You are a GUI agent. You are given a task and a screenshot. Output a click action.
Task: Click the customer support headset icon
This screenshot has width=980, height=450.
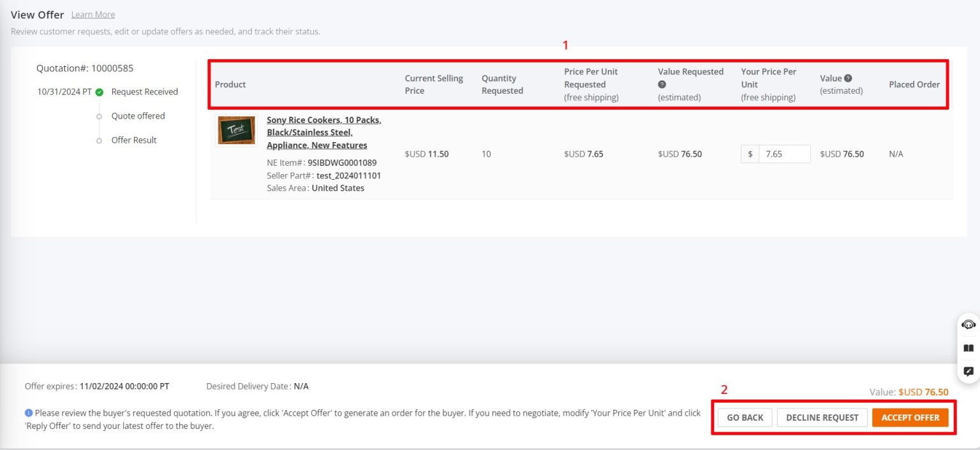point(967,324)
